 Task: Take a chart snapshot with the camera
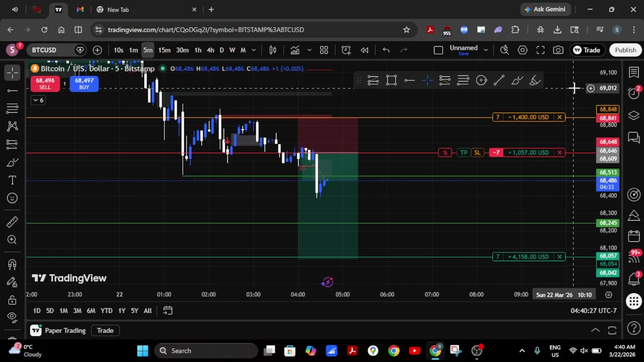pyautogui.click(x=558, y=50)
